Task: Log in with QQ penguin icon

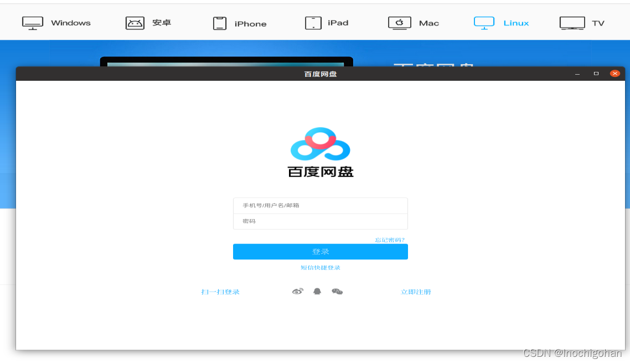Action: pos(317,292)
